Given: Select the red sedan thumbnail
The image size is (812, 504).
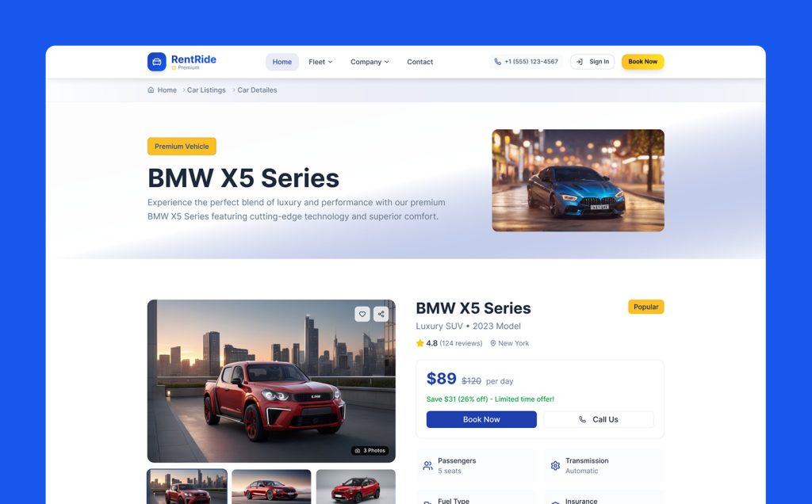Looking at the screenshot, I should [x=271, y=487].
